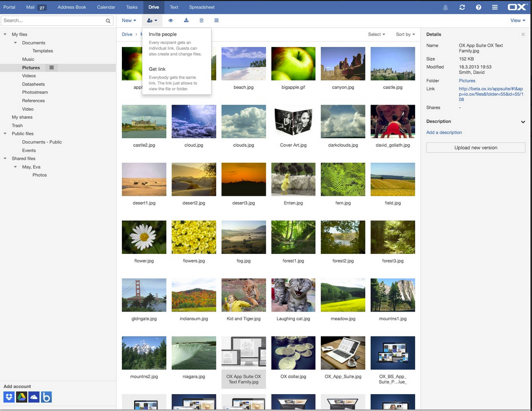
Task: Select the canyon.jpg thumbnail
Action: point(343,64)
